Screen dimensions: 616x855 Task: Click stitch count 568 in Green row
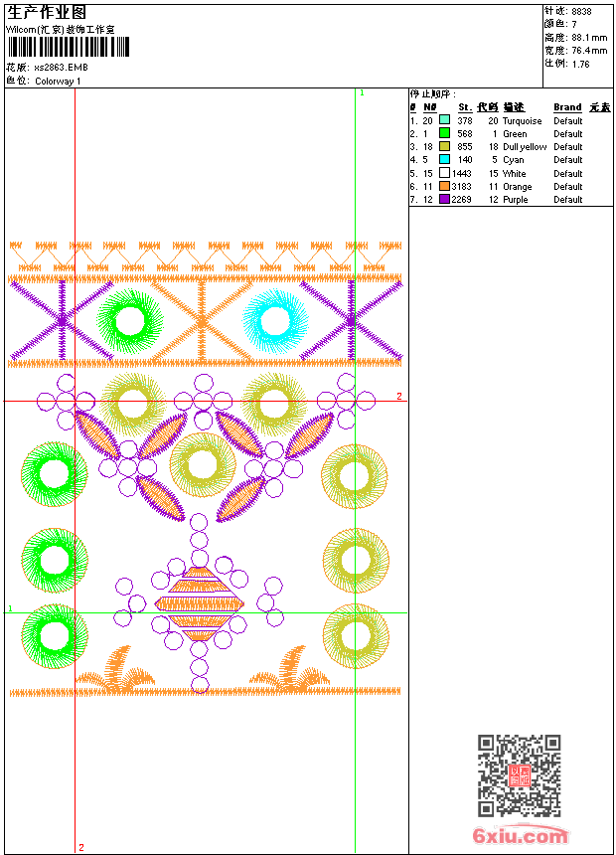click(x=464, y=134)
